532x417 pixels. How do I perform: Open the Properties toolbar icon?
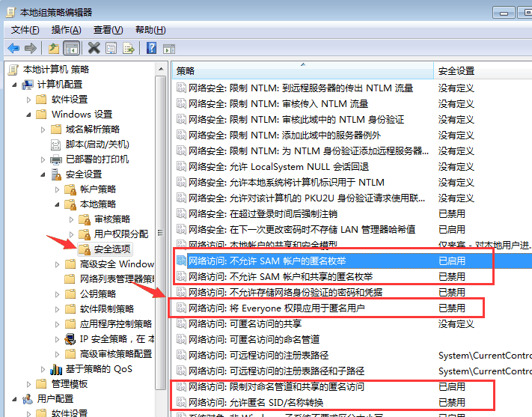[x=111, y=48]
